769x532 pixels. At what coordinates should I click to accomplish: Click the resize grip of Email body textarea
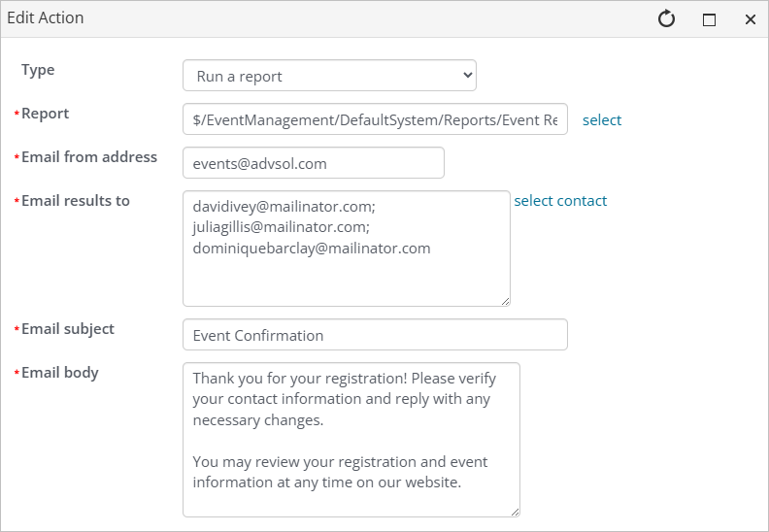tap(515, 512)
